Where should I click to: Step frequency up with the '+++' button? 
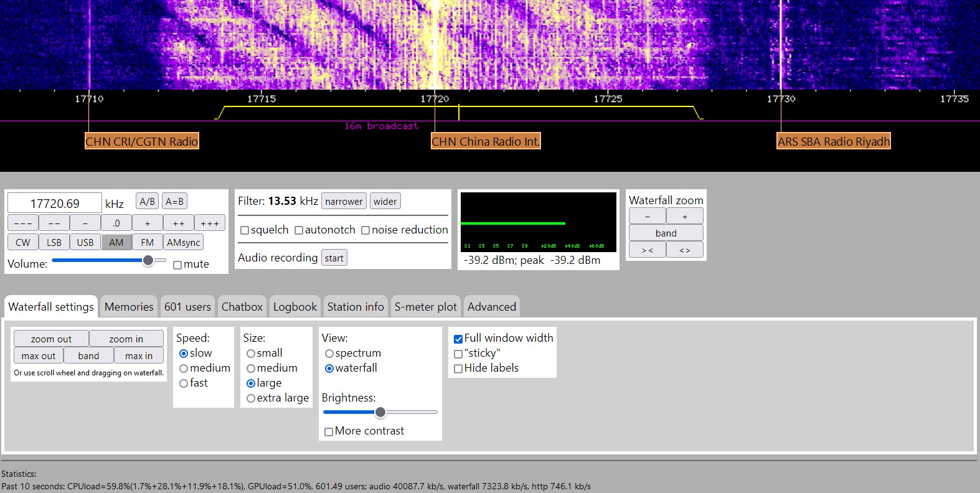pyautogui.click(x=210, y=223)
